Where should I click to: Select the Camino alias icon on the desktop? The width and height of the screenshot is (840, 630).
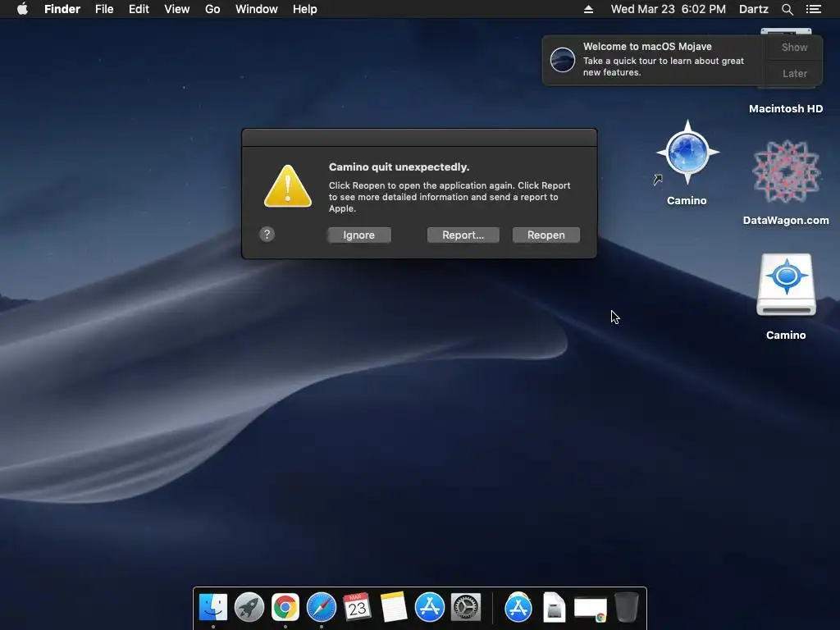point(687,153)
